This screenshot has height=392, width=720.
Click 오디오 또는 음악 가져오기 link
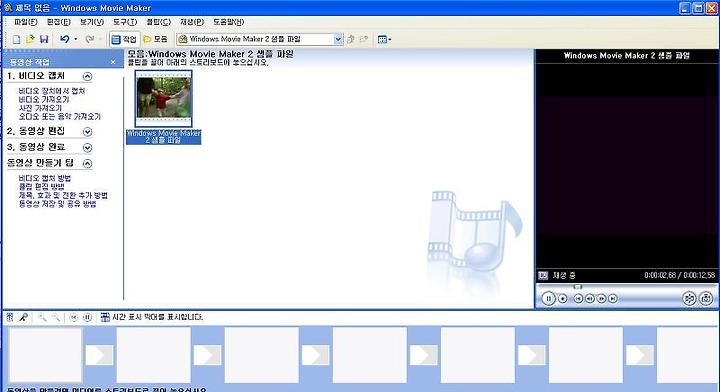[x=60, y=117]
